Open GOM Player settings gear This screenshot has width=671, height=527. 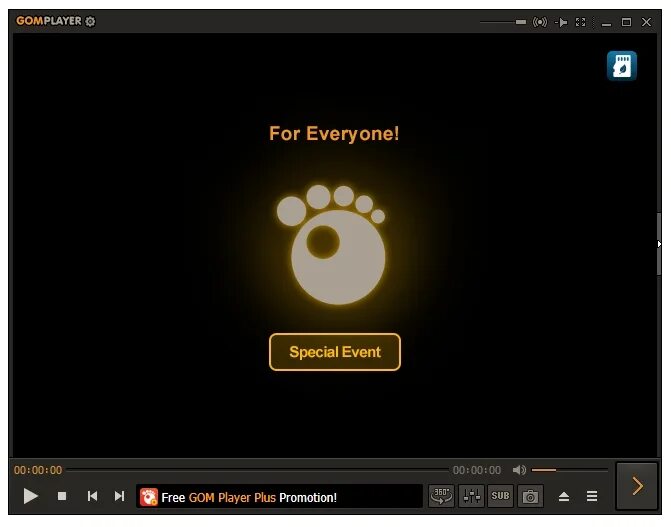[90, 21]
